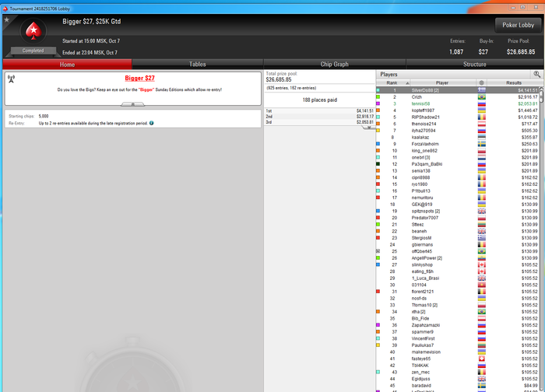Click the Brazil flag next to Crizh
Image resolution: width=545 pixels, height=392 pixels.
482,97
